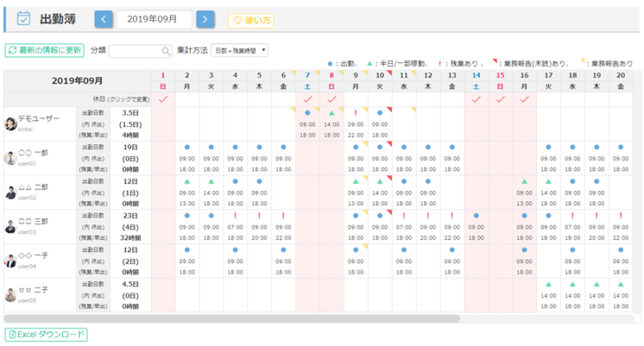Screen dimensions: 644x346
Task: Open the 2019年09月 month picker
Action: click(x=155, y=19)
